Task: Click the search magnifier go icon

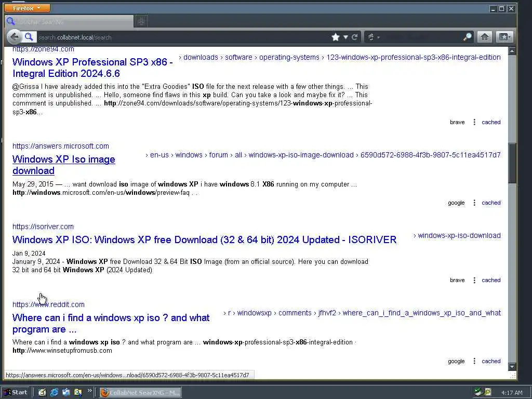Action: pyautogui.click(x=468, y=37)
